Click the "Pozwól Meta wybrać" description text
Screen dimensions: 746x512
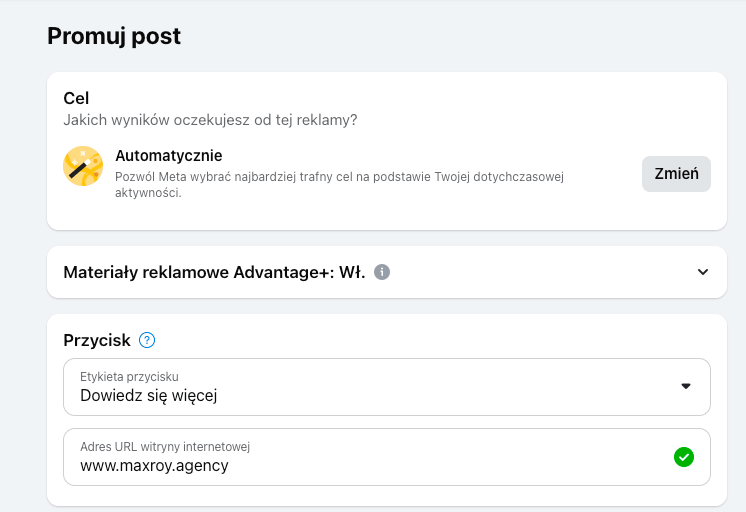click(x=340, y=177)
